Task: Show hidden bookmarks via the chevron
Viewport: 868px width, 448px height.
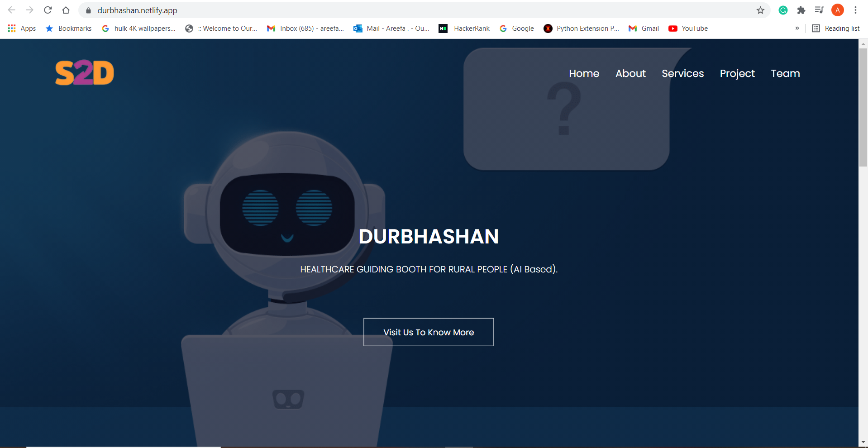Action: (797, 28)
